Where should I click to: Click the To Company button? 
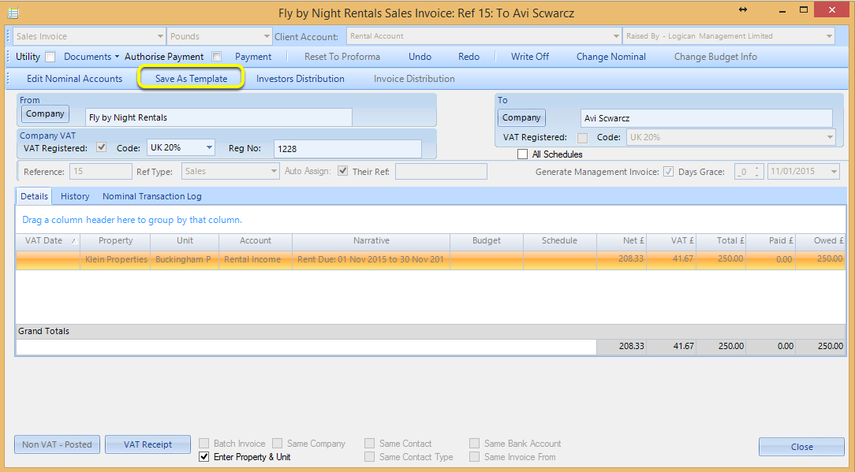click(x=521, y=118)
